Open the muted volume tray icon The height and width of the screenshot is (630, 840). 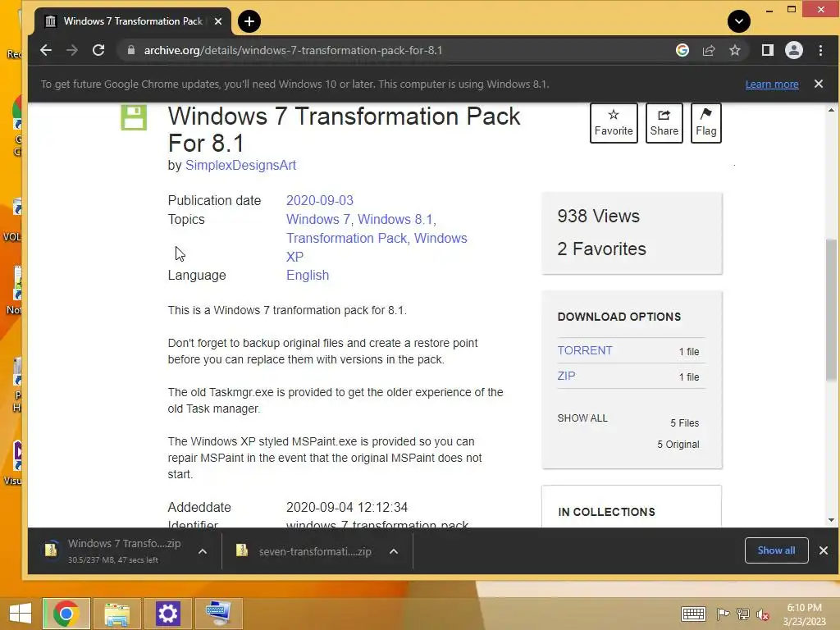click(762, 614)
